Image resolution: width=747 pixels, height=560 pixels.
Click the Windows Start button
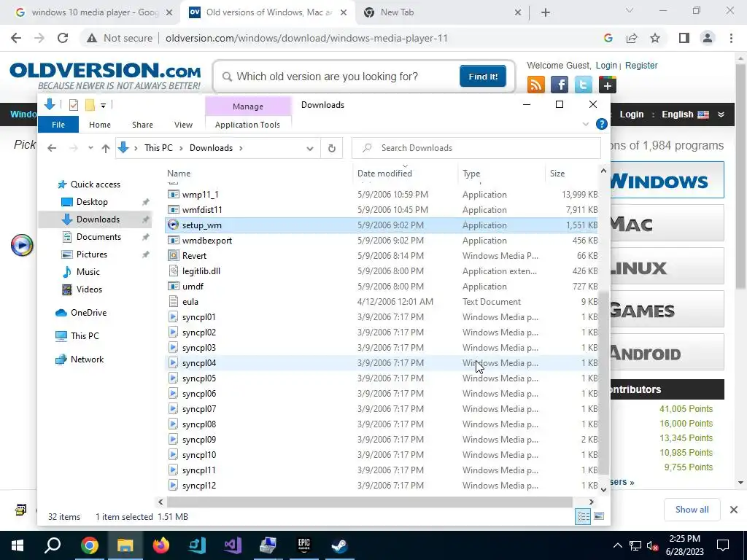coord(18,545)
